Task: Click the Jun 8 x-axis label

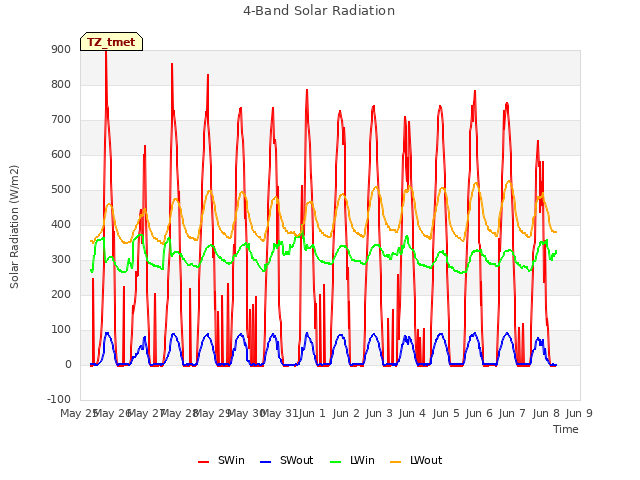Action: click(x=546, y=413)
